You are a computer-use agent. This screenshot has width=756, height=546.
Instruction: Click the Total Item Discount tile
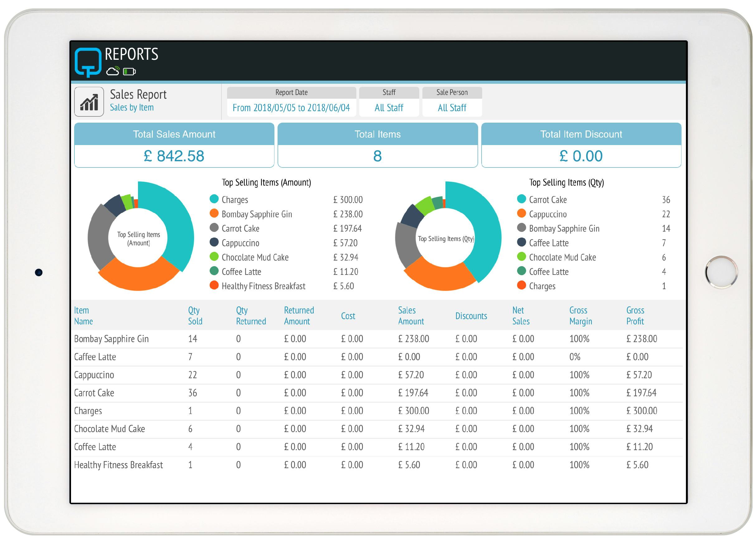(x=581, y=145)
